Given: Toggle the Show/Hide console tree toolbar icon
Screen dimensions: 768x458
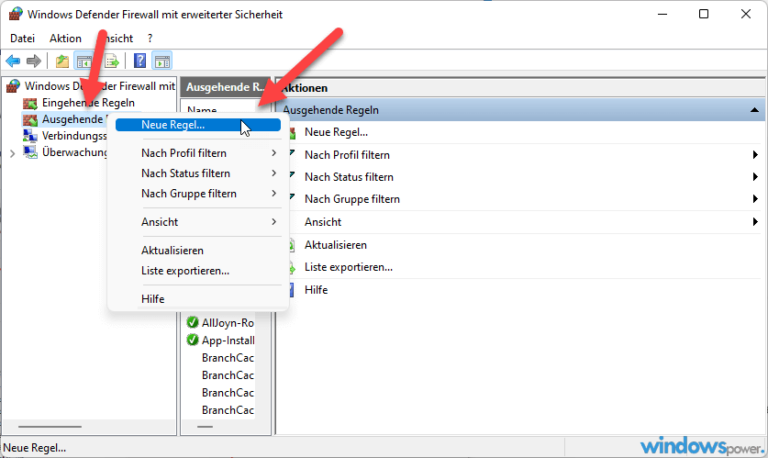Looking at the screenshot, I should click(x=84, y=61).
